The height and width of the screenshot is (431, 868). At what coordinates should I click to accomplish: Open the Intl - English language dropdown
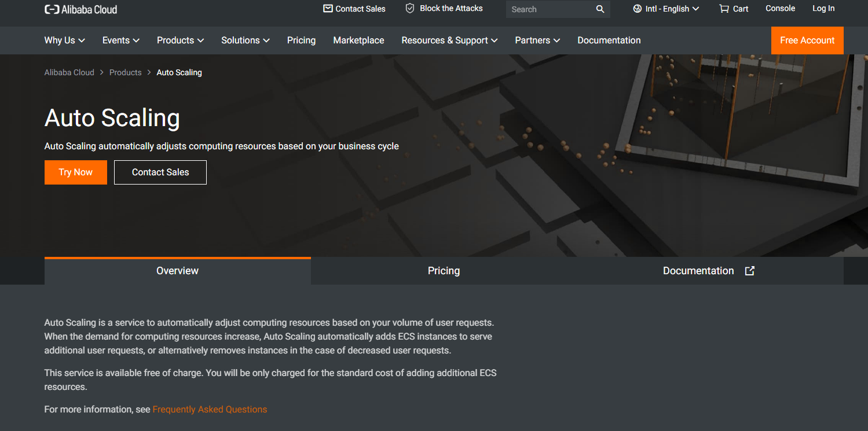pyautogui.click(x=666, y=9)
